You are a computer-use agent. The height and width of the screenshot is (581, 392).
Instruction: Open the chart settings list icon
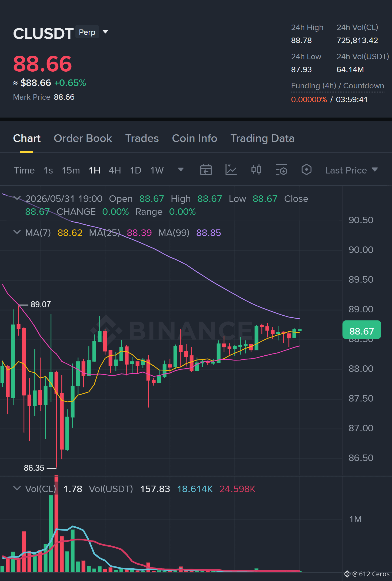(281, 170)
